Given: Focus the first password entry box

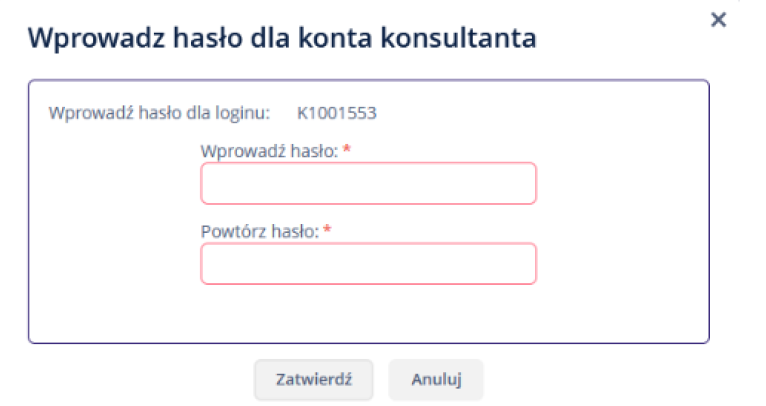Looking at the screenshot, I should click(368, 183).
